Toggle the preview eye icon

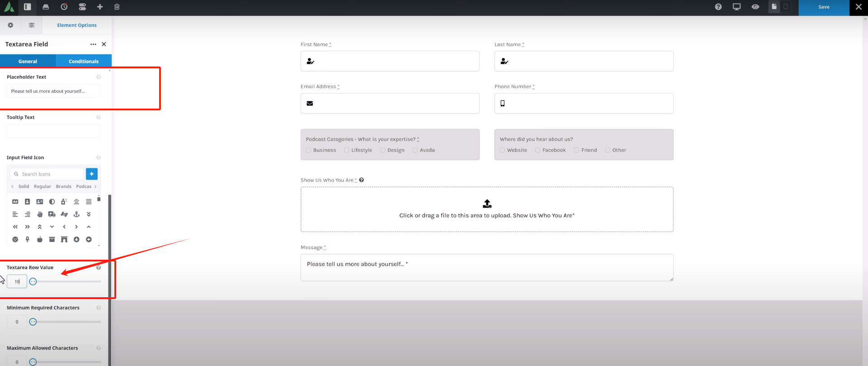755,7
